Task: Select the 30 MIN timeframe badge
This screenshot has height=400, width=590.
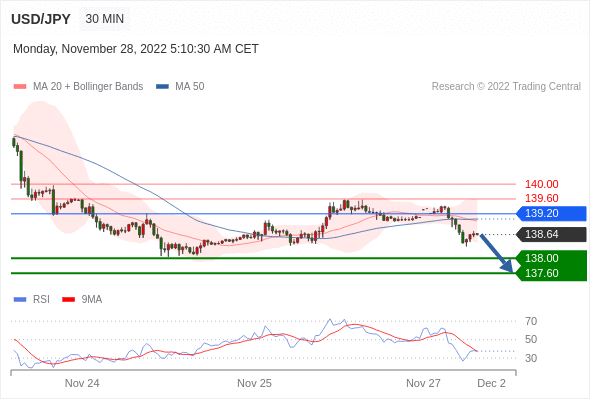Action: [105, 19]
